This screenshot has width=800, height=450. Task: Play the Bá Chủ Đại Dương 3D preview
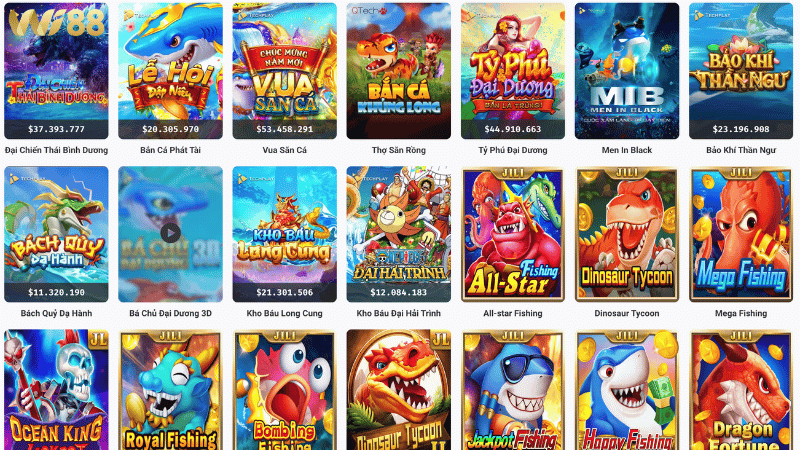pos(170,233)
